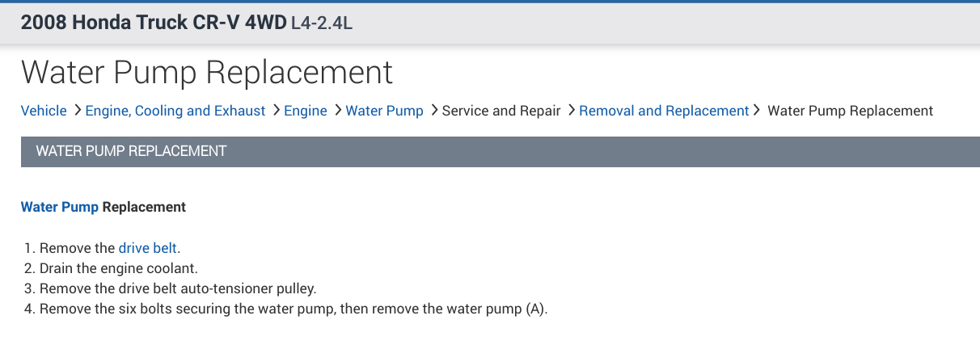Follow the drive belt link in step 1
The height and width of the screenshot is (345, 980).
(x=147, y=248)
